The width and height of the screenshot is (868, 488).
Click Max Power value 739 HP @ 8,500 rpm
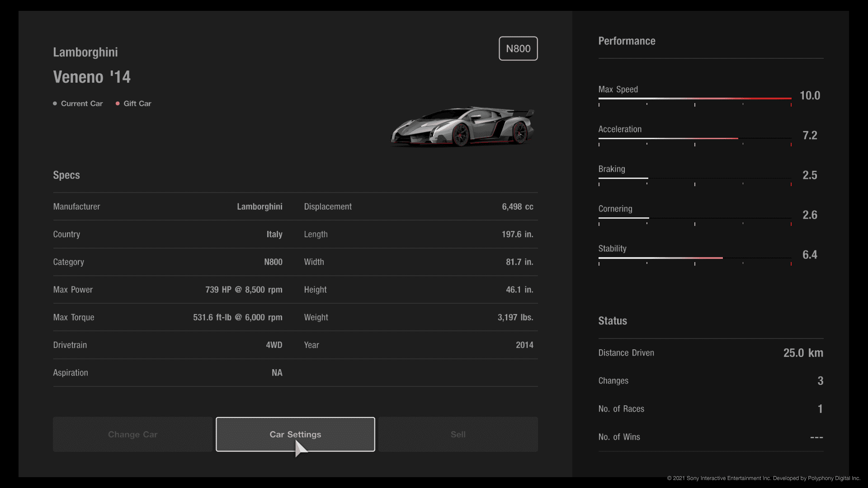point(244,290)
